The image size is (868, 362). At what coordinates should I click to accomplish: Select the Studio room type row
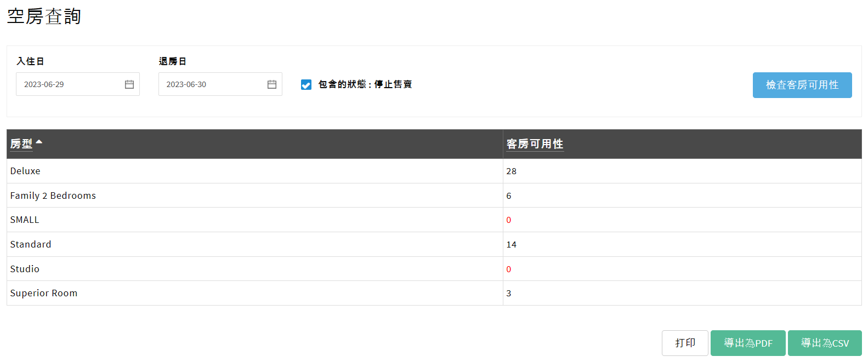pyautogui.click(x=25, y=269)
